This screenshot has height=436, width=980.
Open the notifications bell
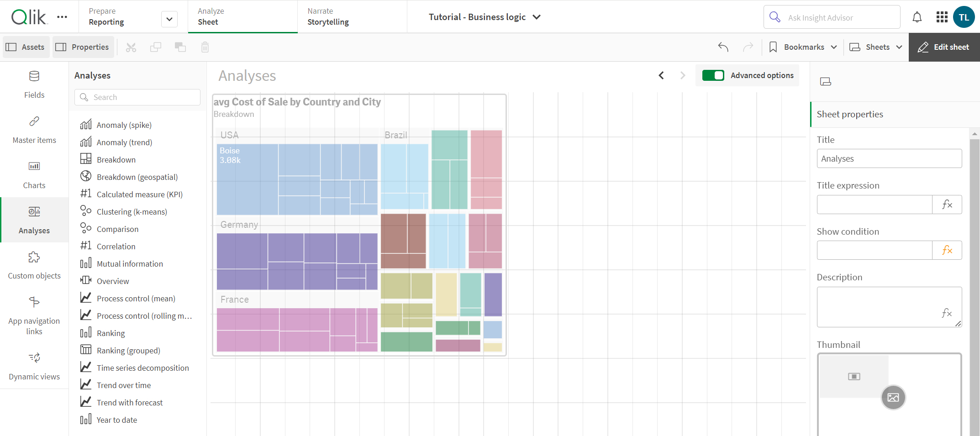coord(917,17)
